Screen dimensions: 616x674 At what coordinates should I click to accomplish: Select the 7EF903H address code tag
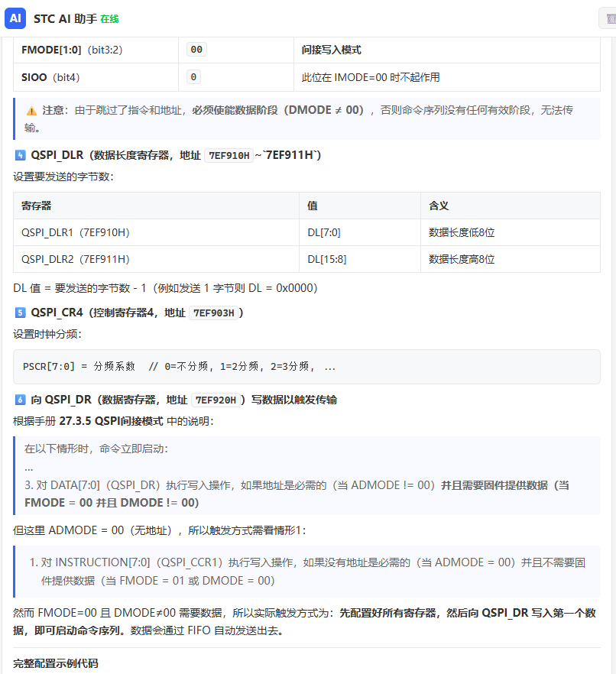(x=214, y=313)
